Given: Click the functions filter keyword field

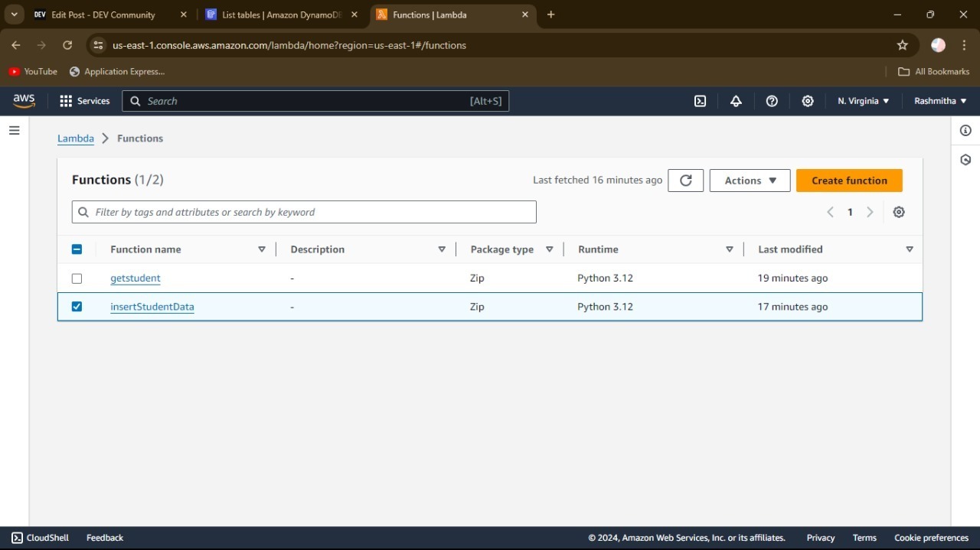Looking at the screenshot, I should [x=304, y=212].
